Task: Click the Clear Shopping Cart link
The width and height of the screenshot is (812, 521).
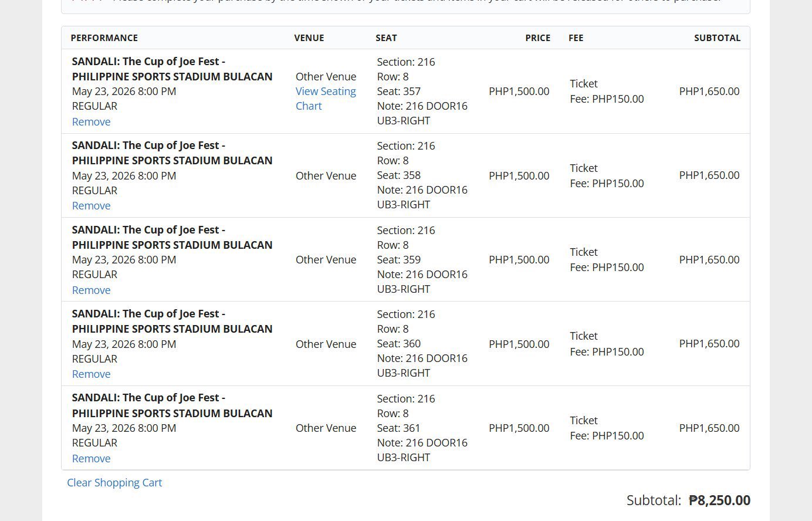Action: coord(114,482)
